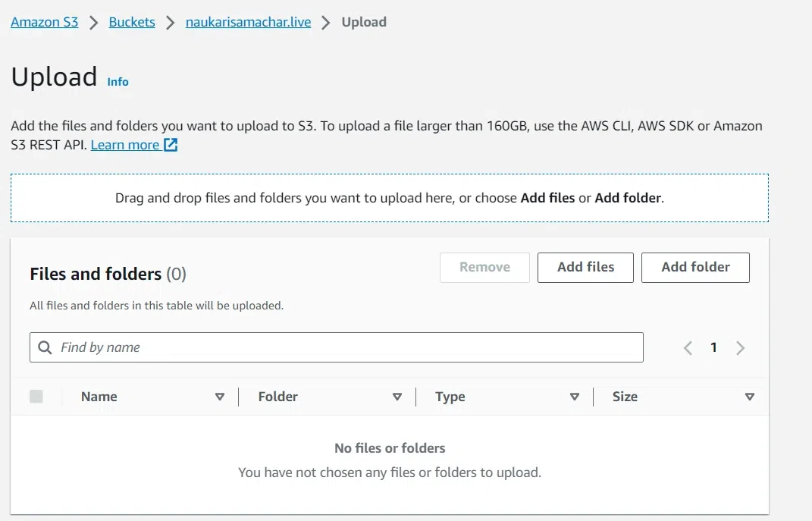Sort by the Size column arrow
The height and width of the screenshot is (521, 812).
tap(750, 397)
